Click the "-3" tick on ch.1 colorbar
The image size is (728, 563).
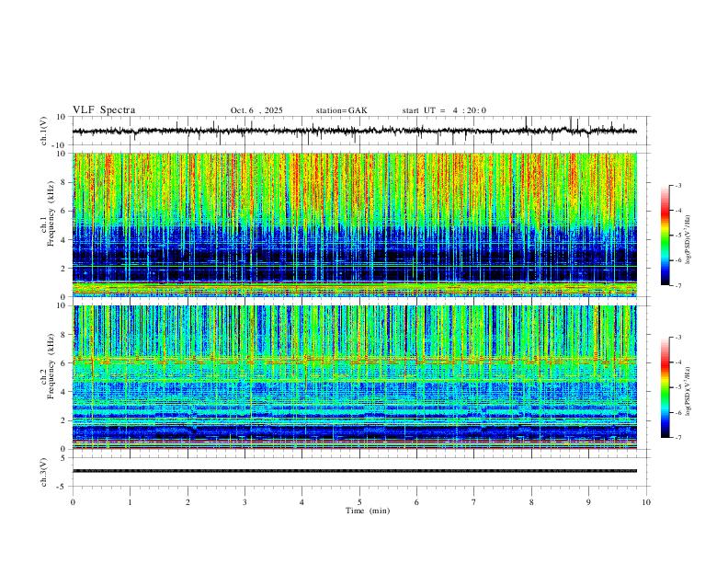(677, 185)
